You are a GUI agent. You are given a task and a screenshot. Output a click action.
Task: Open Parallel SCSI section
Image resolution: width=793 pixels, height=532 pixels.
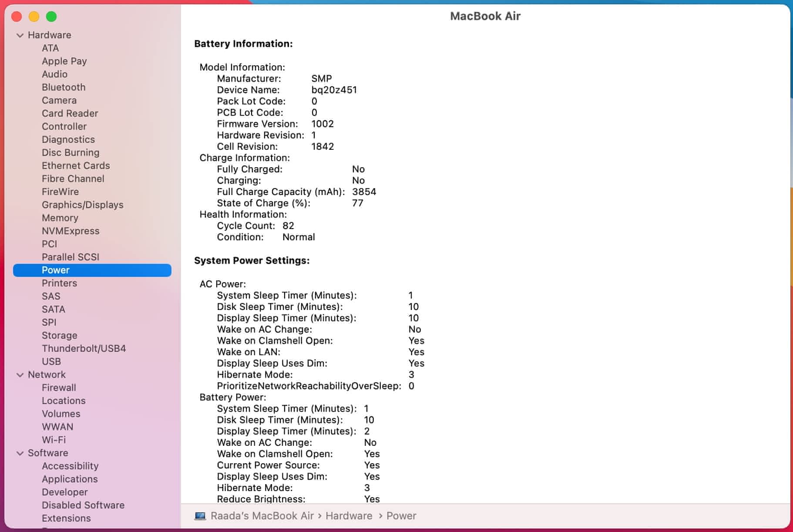click(71, 257)
